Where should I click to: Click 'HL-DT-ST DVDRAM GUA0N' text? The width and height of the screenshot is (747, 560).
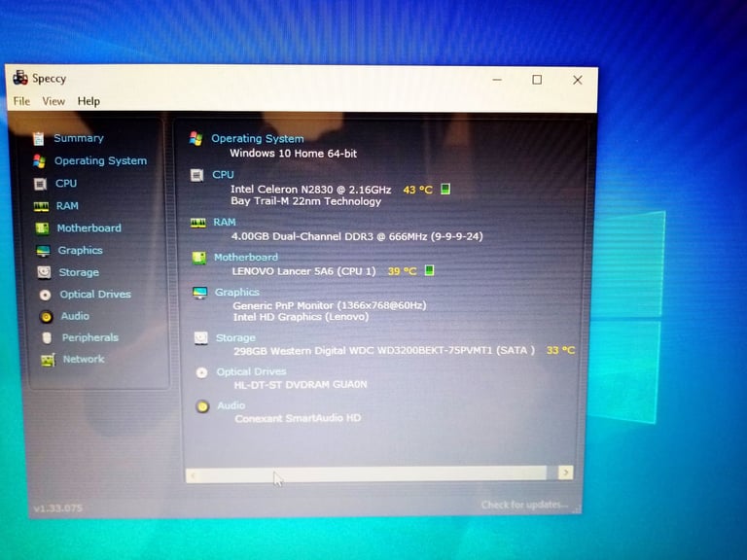301,384
